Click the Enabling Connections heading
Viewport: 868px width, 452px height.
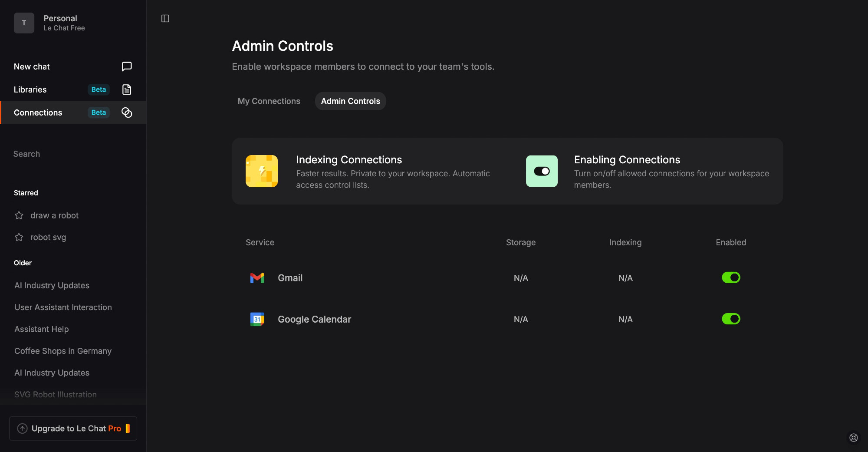(627, 160)
